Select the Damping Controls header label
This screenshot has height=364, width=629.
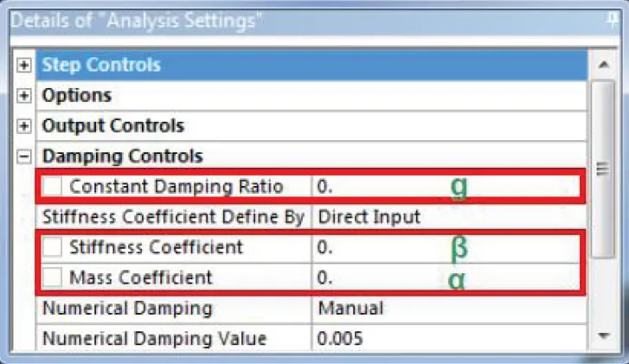123,156
